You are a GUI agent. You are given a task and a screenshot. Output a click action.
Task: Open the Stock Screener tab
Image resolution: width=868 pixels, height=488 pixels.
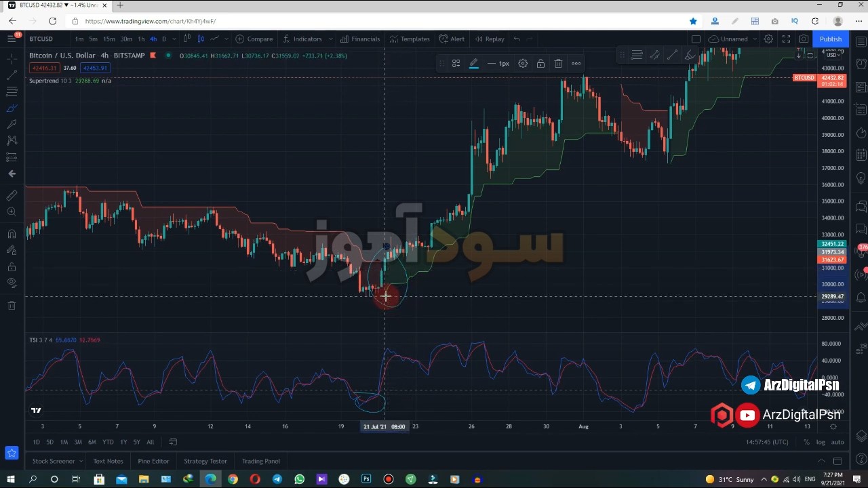pos(54,461)
